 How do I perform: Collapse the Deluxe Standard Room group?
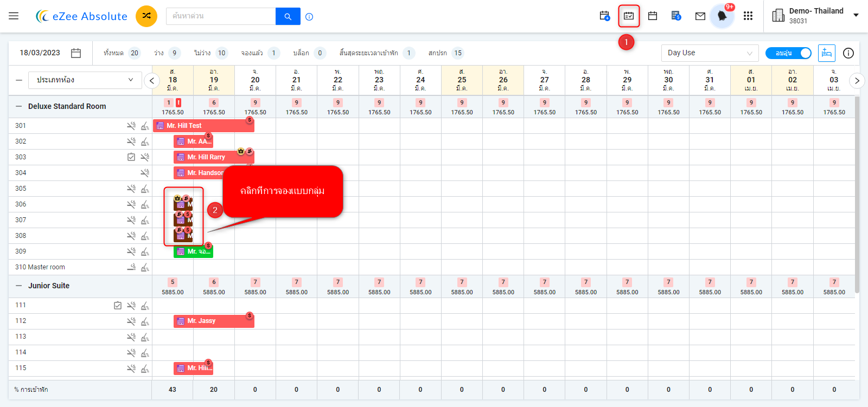point(19,107)
